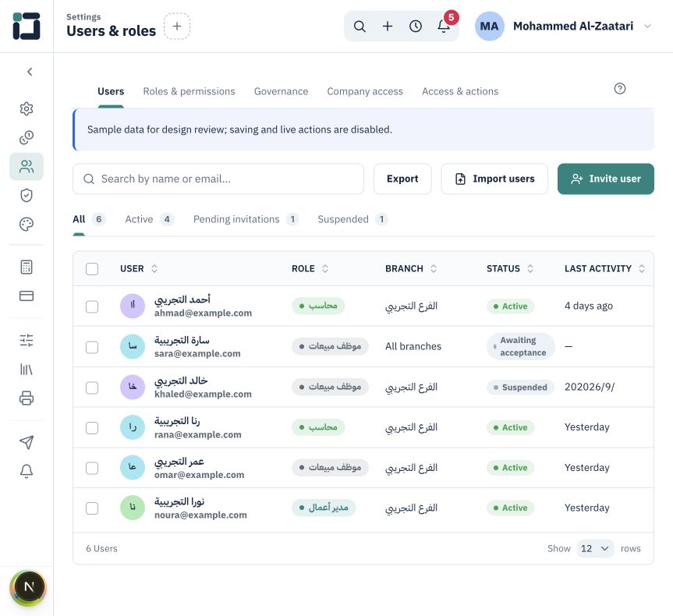Screen dimensions: 673x616
Task: Open the rows-per-page dropdown showing 12
Action: tap(595, 548)
